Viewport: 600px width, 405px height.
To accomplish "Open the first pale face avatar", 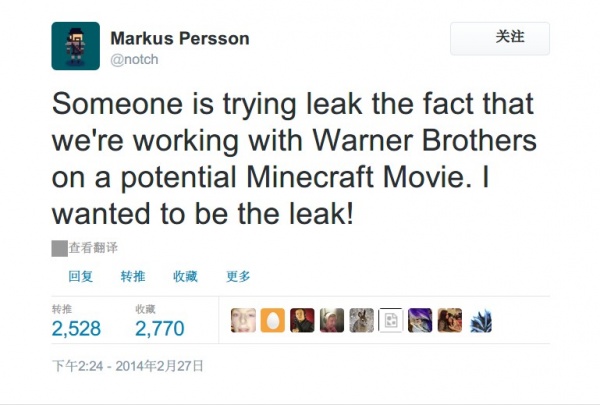I will 243,320.
